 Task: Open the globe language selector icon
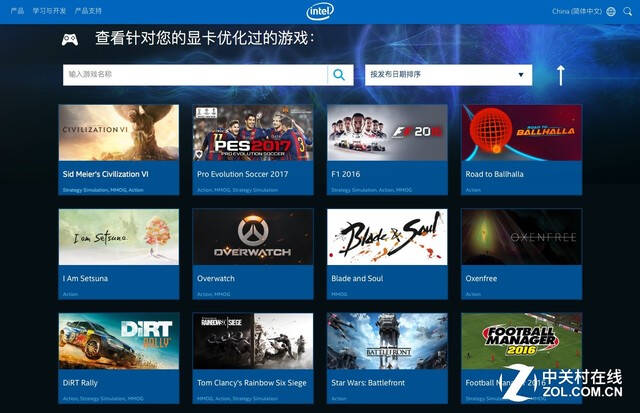611,11
